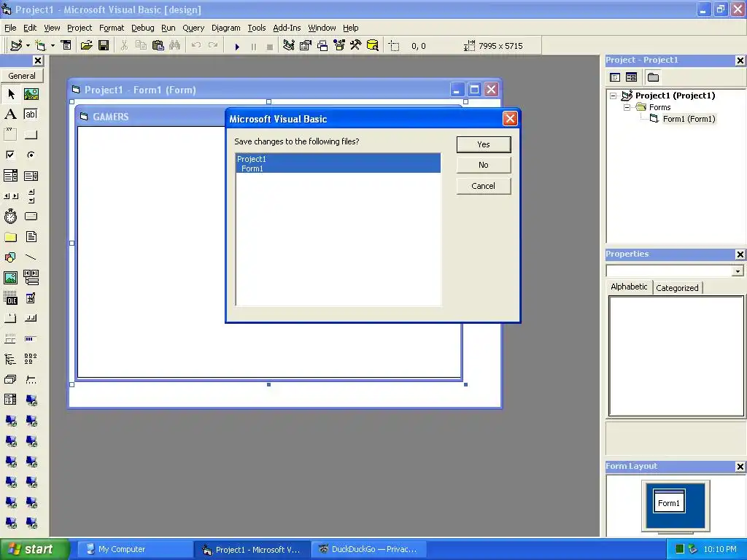
Task: Toggle Folders in the Project panel
Action: coord(653,77)
